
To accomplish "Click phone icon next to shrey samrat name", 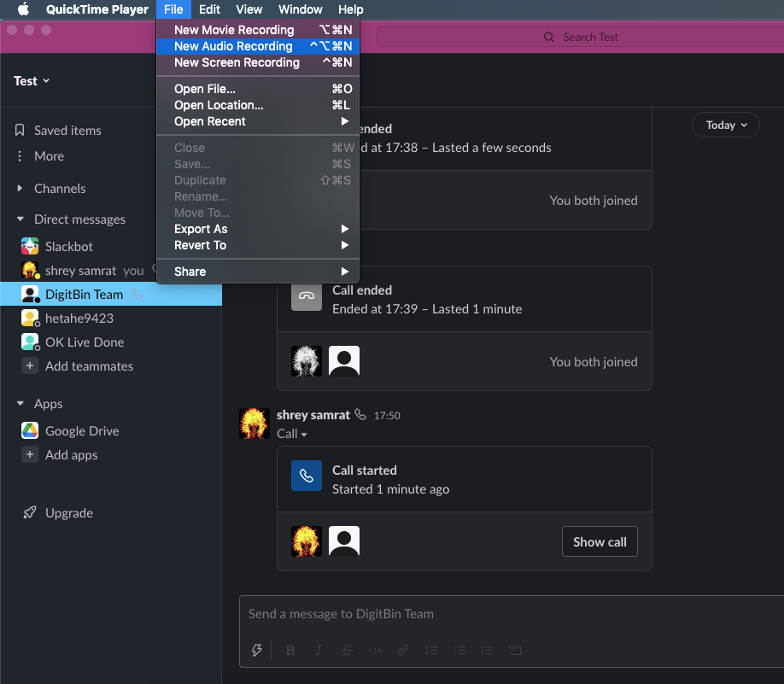I will point(360,414).
